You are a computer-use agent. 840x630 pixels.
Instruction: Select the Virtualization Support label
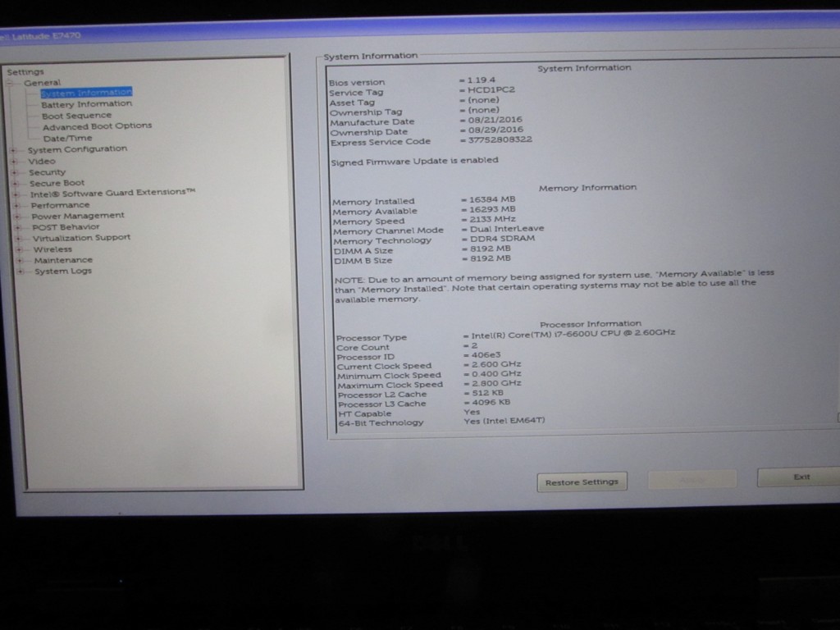(81, 238)
